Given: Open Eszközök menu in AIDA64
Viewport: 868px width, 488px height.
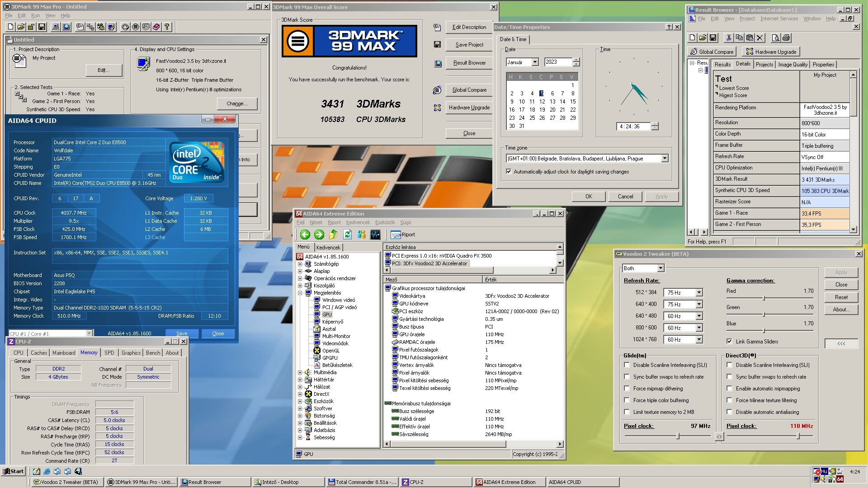Looking at the screenshot, I should click(x=385, y=222).
